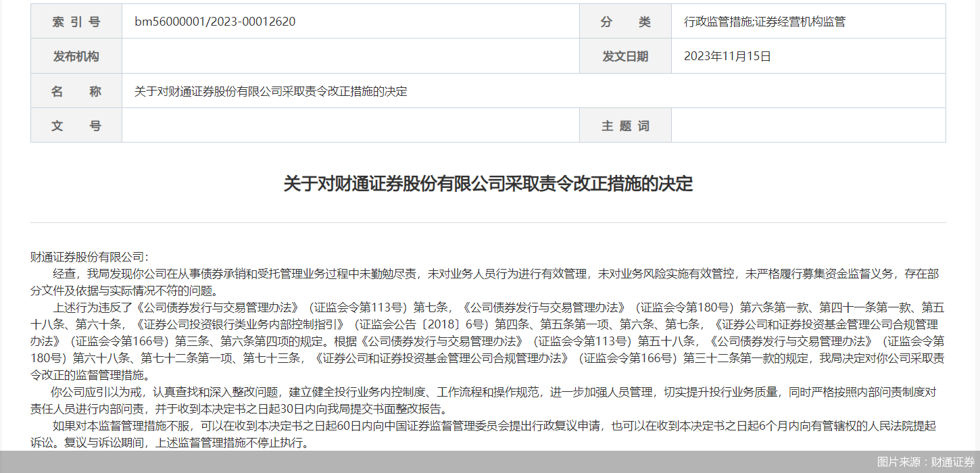
Task: Click the empty 主题词 value cell
Action: (x=808, y=126)
